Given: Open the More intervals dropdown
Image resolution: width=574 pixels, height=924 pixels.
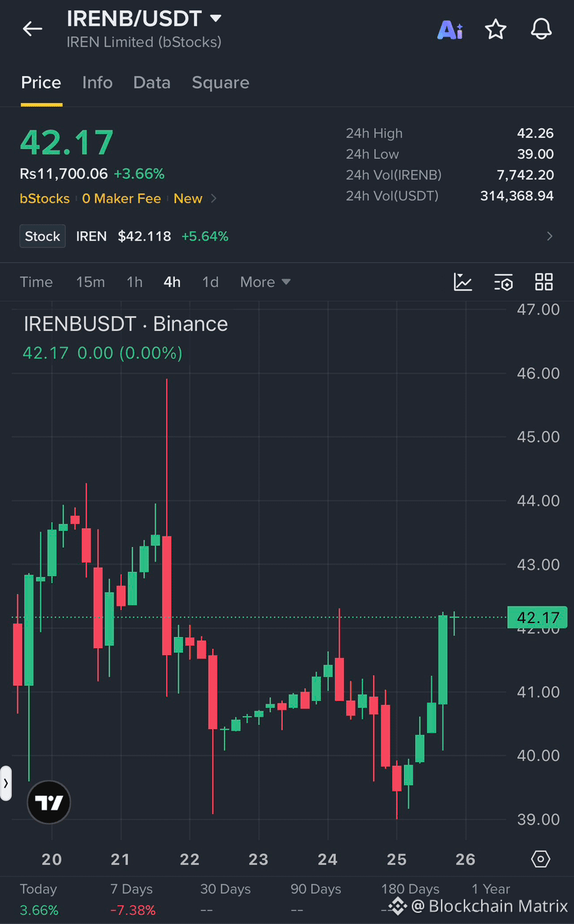Looking at the screenshot, I should click(265, 282).
